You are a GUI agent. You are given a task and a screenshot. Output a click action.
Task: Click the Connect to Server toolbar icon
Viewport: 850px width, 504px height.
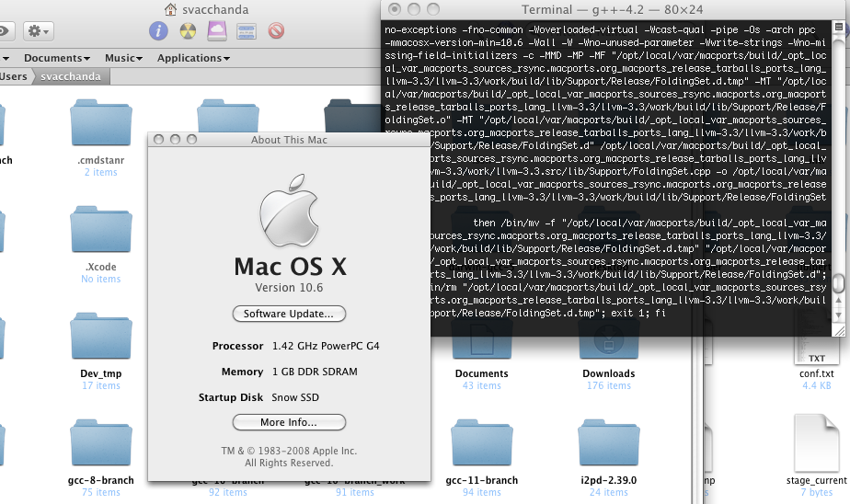point(247,31)
